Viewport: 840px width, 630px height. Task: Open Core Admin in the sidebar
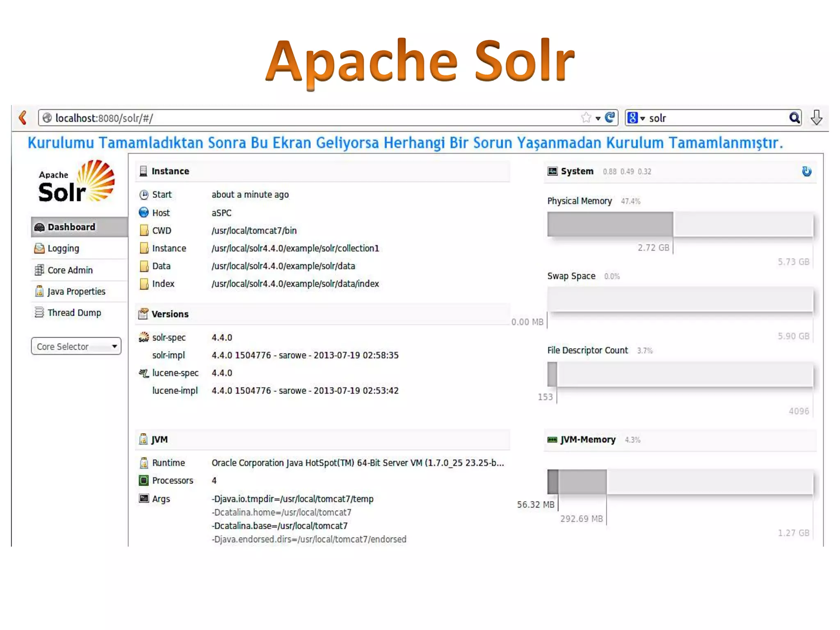(x=70, y=270)
